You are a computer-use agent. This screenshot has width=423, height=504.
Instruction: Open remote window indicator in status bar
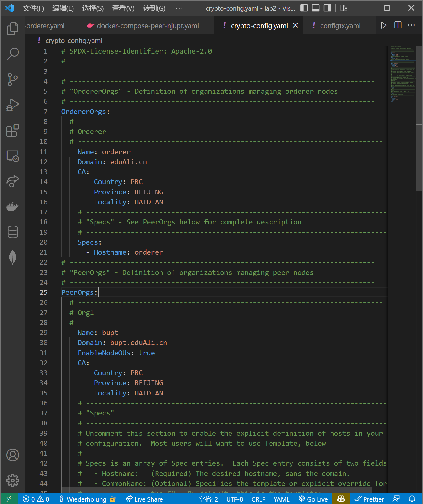point(9,499)
